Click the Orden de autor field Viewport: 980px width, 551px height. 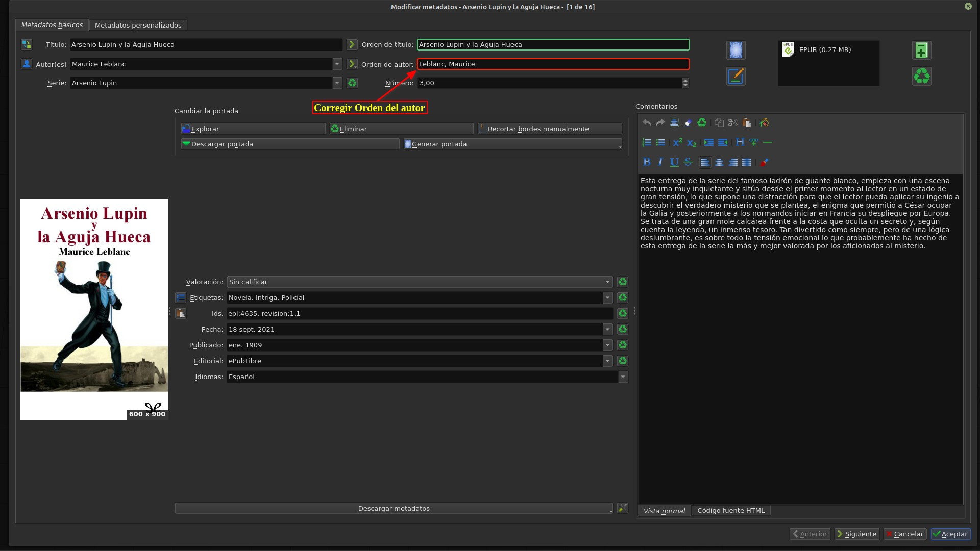(x=553, y=64)
